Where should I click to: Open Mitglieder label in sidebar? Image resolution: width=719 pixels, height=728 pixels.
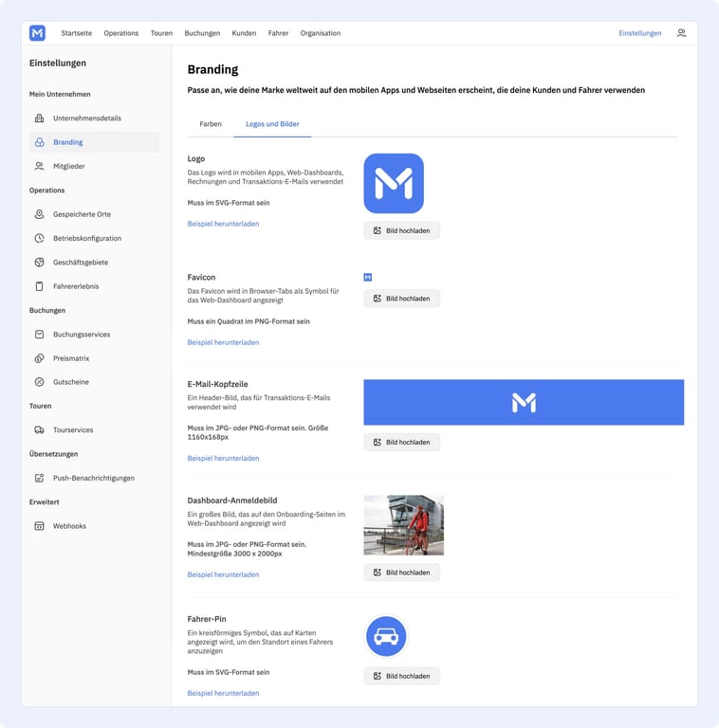point(68,166)
